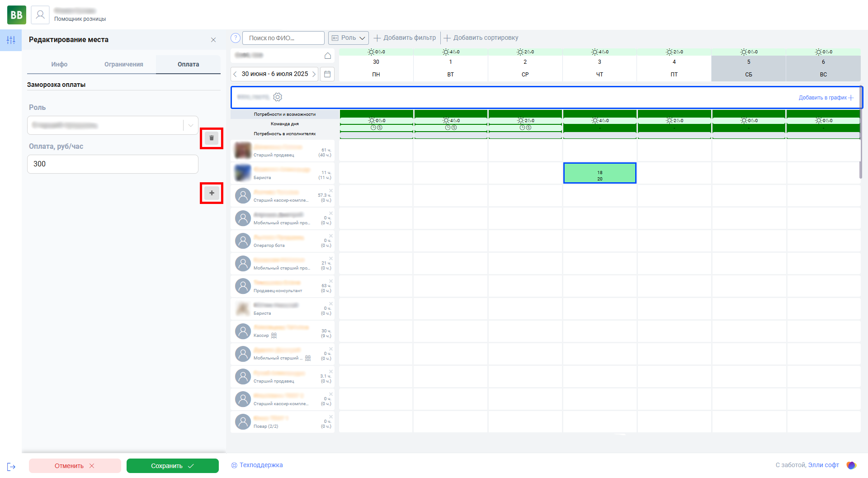Select the Sunday 6 ВС column header
Screen dimensions: 868x478
pos(823,68)
